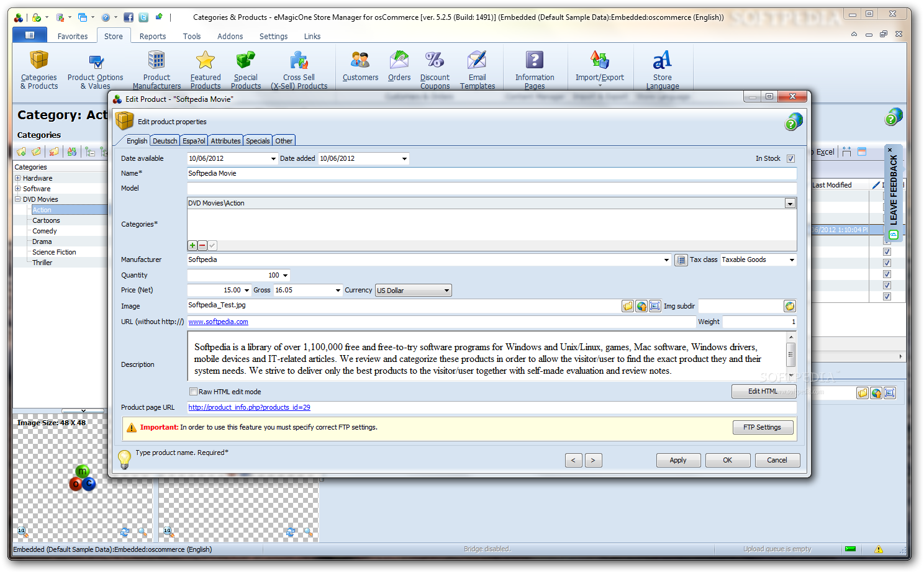Expand the Software category node
The width and height of the screenshot is (924, 573).
click(x=18, y=189)
